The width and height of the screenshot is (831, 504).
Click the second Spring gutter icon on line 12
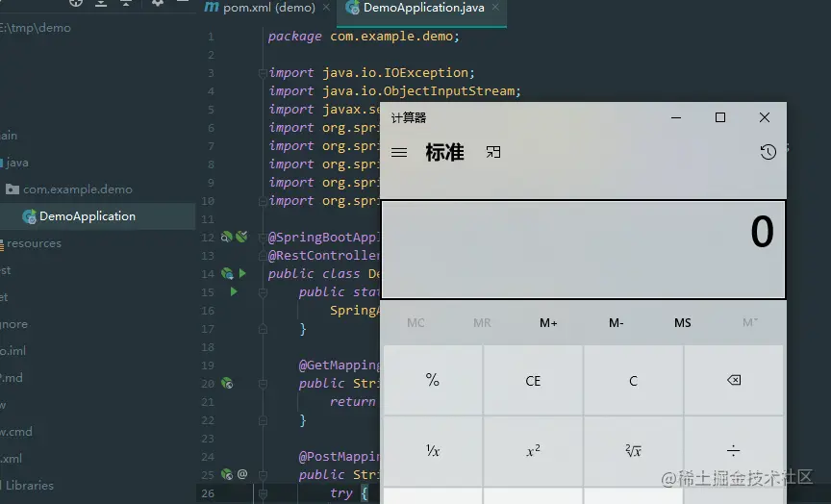pyautogui.click(x=241, y=237)
